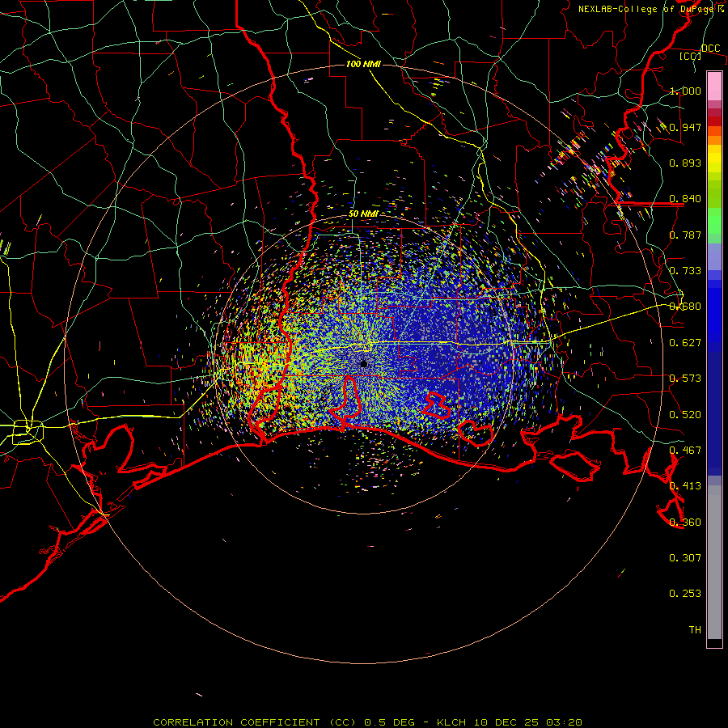Viewport: 728px width, 728px height.
Task: Click the 0.680 scale value
Action: pos(685,307)
